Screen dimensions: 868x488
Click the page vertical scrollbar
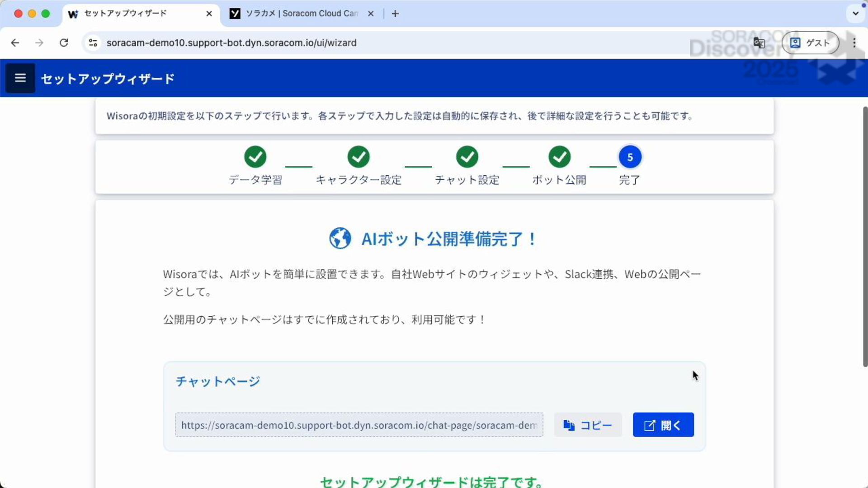865,237
